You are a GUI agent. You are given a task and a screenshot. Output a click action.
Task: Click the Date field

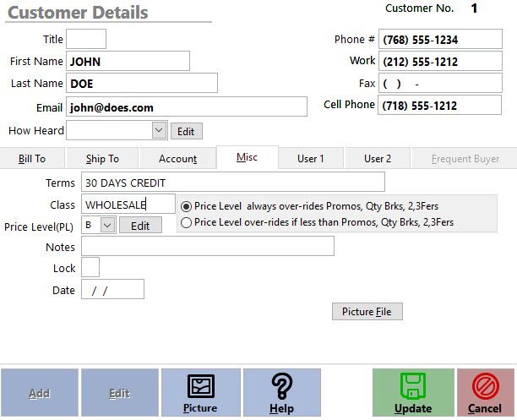(x=112, y=289)
